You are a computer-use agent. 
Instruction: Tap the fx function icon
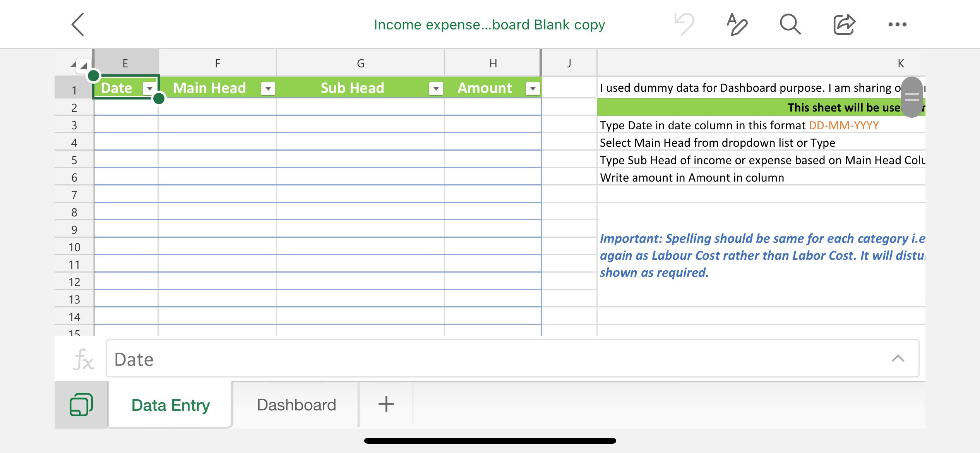tap(85, 359)
